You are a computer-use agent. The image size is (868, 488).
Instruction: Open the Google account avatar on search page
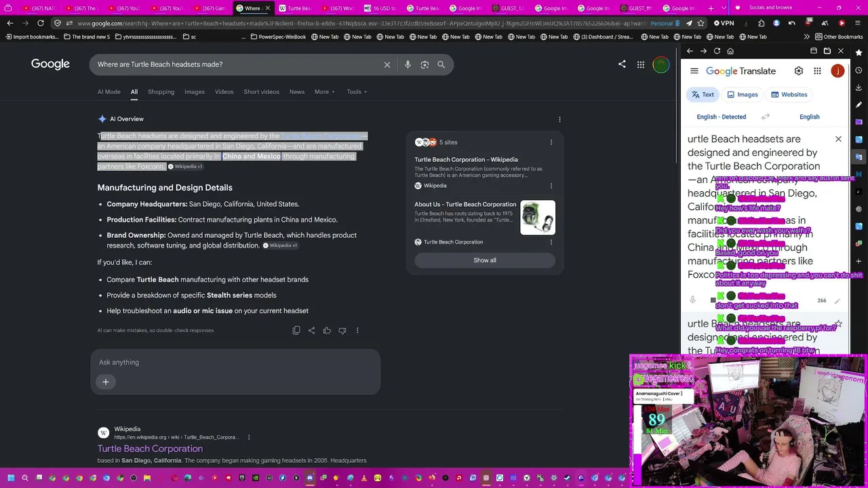pos(660,64)
